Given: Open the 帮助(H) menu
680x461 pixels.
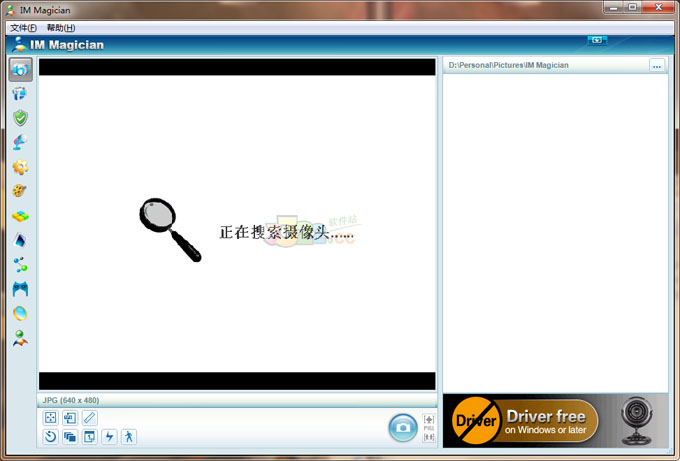Looking at the screenshot, I should pyautogui.click(x=61, y=28).
